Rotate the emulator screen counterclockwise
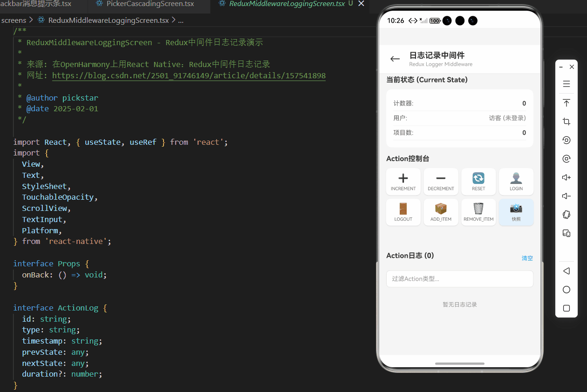This screenshot has height=392, width=587. [x=567, y=140]
